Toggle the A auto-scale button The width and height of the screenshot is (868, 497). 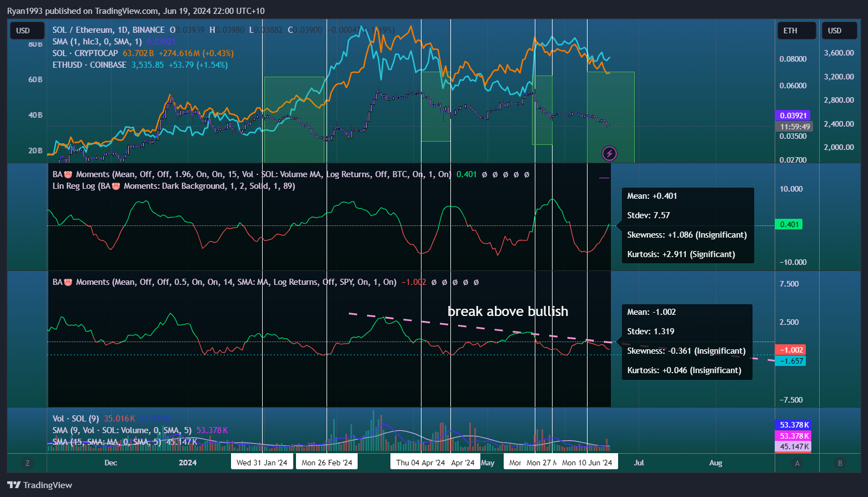coord(797,463)
